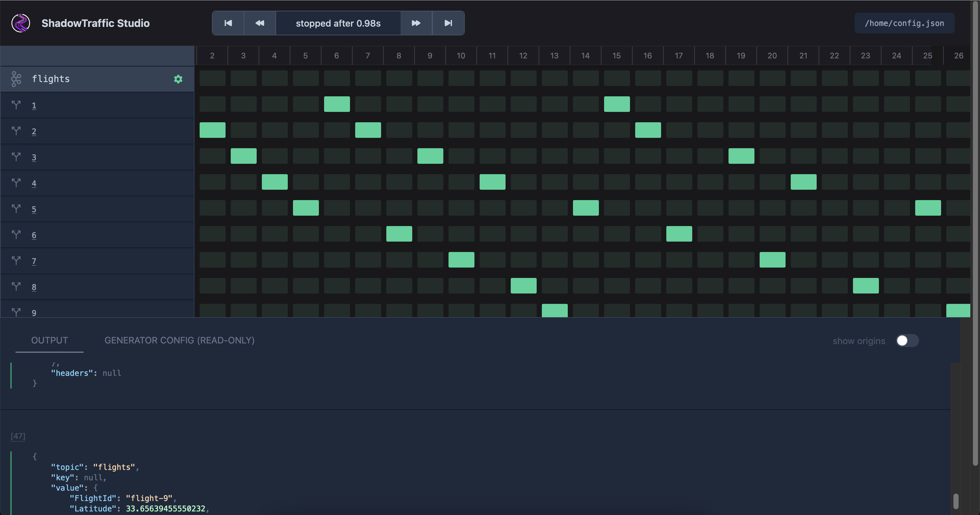Select fork 2 event cell at tick 7
Image resolution: width=980 pixels, height=515 pixels.
click(368, 130)
